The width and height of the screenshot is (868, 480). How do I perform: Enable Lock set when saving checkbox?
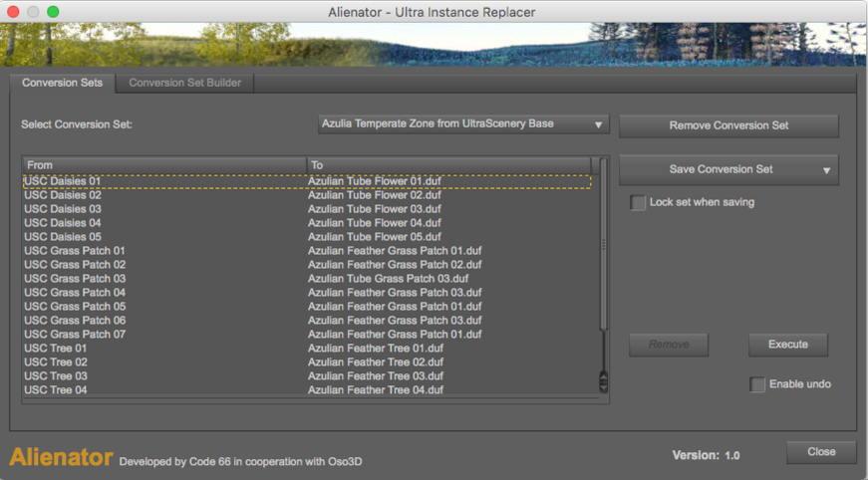click(638, 202)
